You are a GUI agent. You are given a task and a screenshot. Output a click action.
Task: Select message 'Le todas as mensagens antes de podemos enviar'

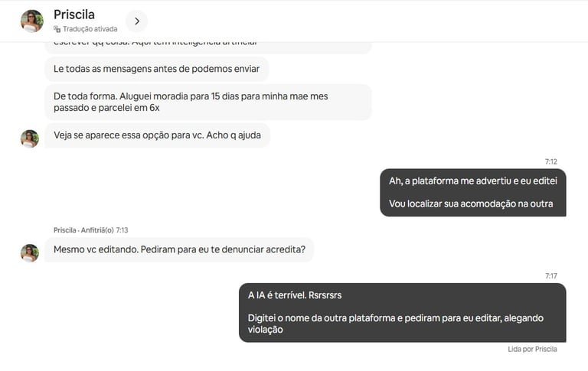157,69
